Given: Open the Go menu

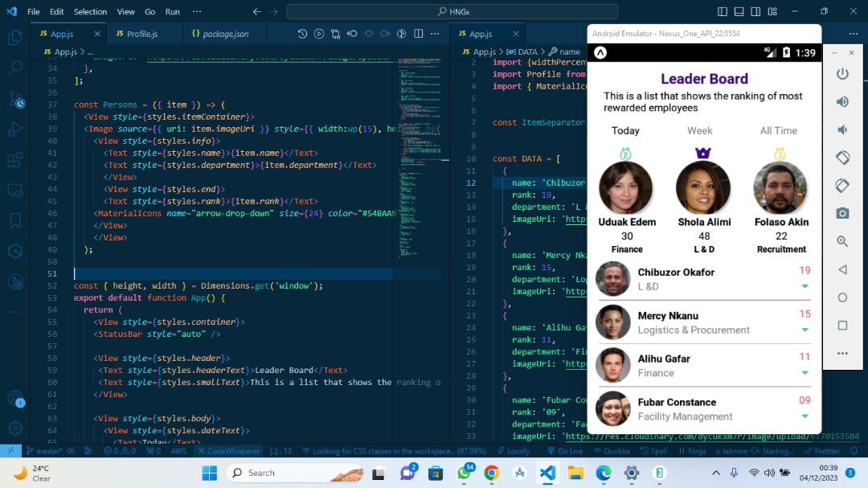Looking at the screenshot, I should pos(150,11).
